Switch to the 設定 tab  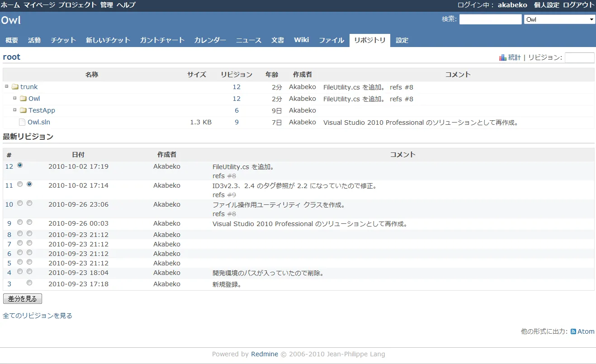click(402, 40)
